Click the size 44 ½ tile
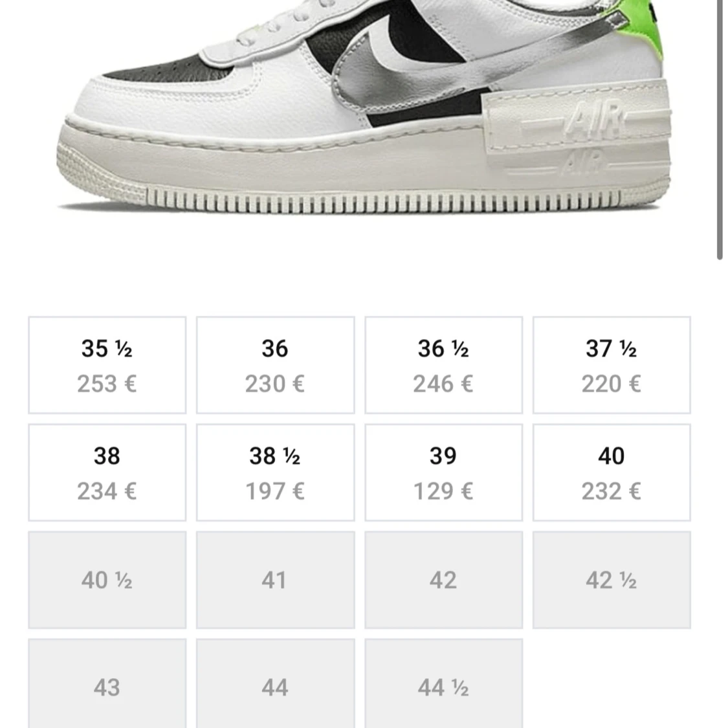Screen dimensions: 728x728 (443, 686)
